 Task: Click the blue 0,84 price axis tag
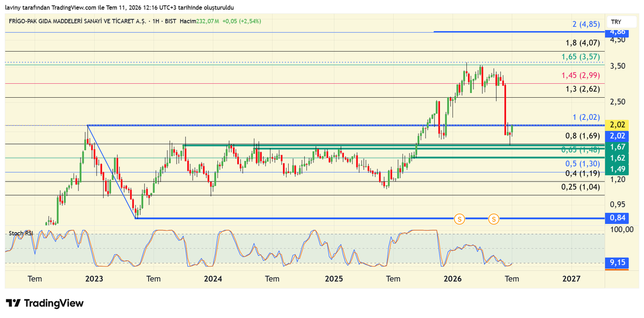pyautogui.click(x=618, y=218)
